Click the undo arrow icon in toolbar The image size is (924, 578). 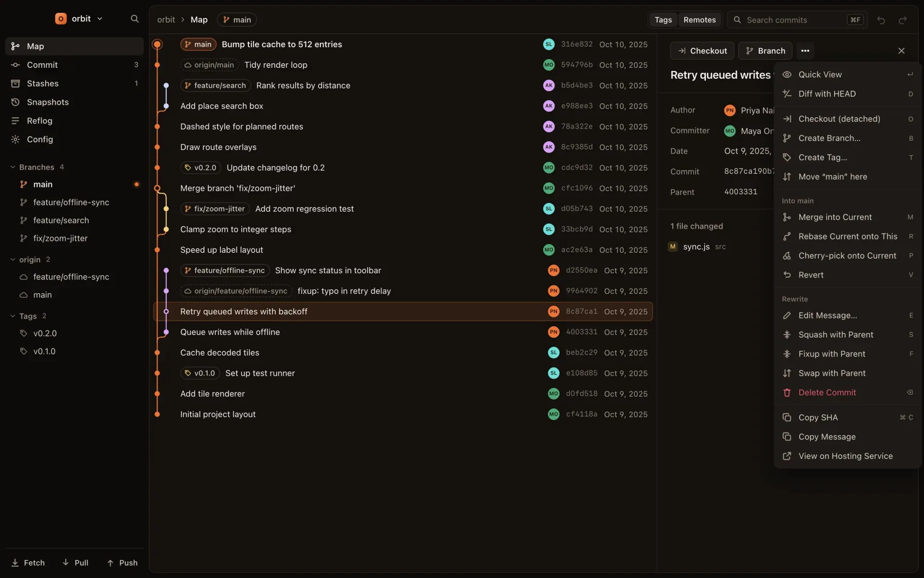pos(881,20)
